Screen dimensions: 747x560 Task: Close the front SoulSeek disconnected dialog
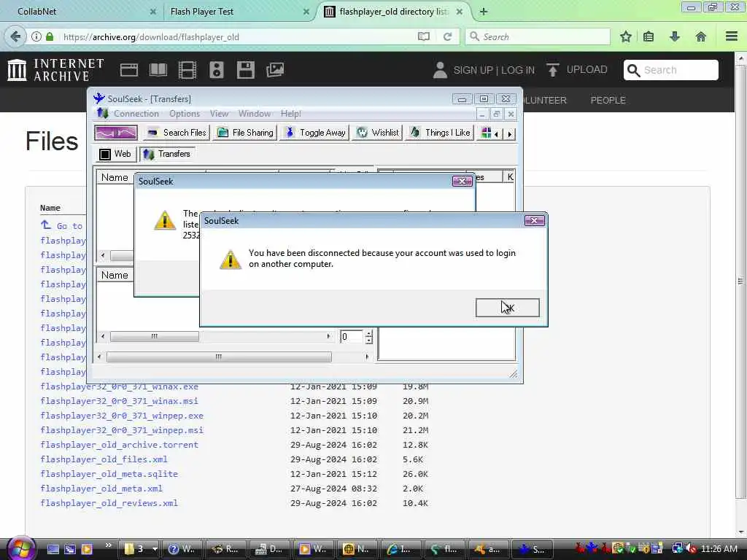pos(534,220)
